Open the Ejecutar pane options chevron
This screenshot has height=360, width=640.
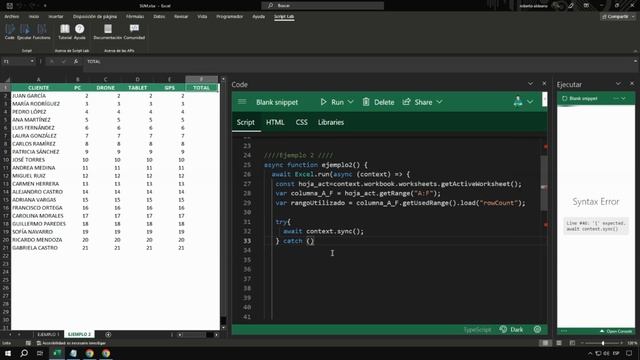coord(618,84)
